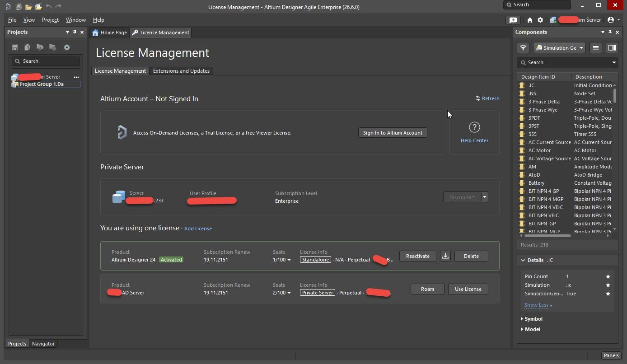Click the title bar Search field
This screenshot has width=627, height=364.
point(537,5)
